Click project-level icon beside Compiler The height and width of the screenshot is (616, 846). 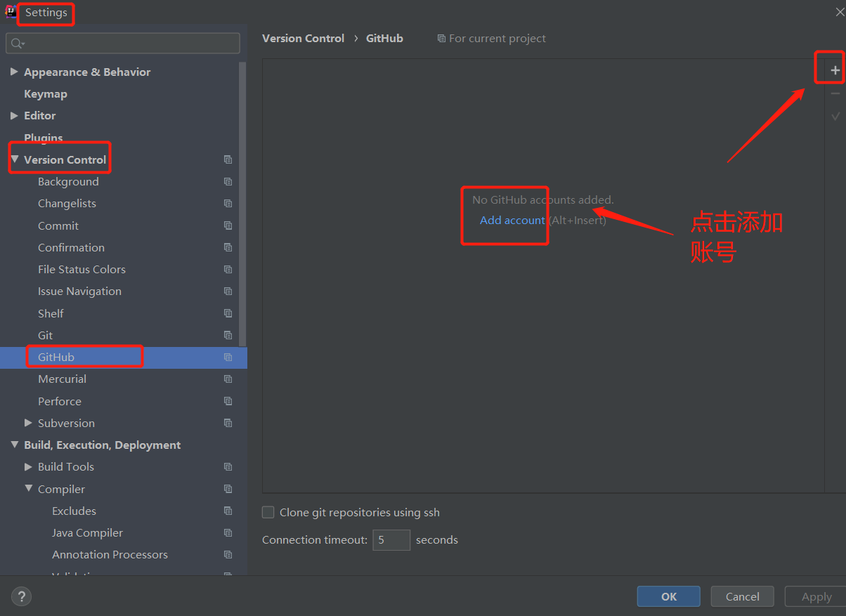point(228,489)
